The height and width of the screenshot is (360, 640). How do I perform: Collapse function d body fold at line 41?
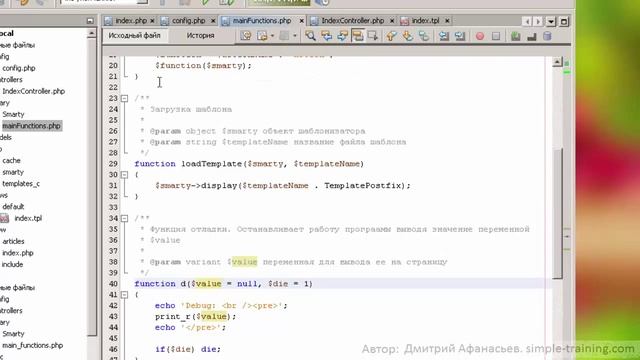pos(124,295)
